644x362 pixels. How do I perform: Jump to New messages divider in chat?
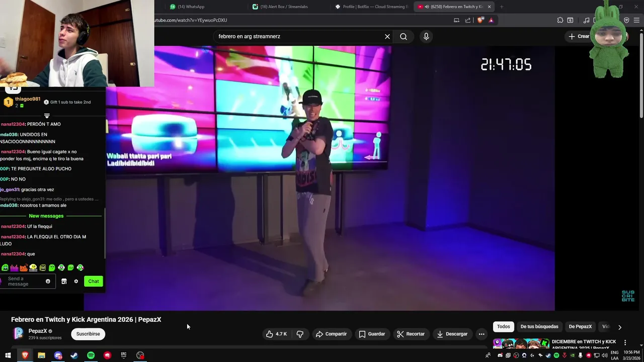46,216
